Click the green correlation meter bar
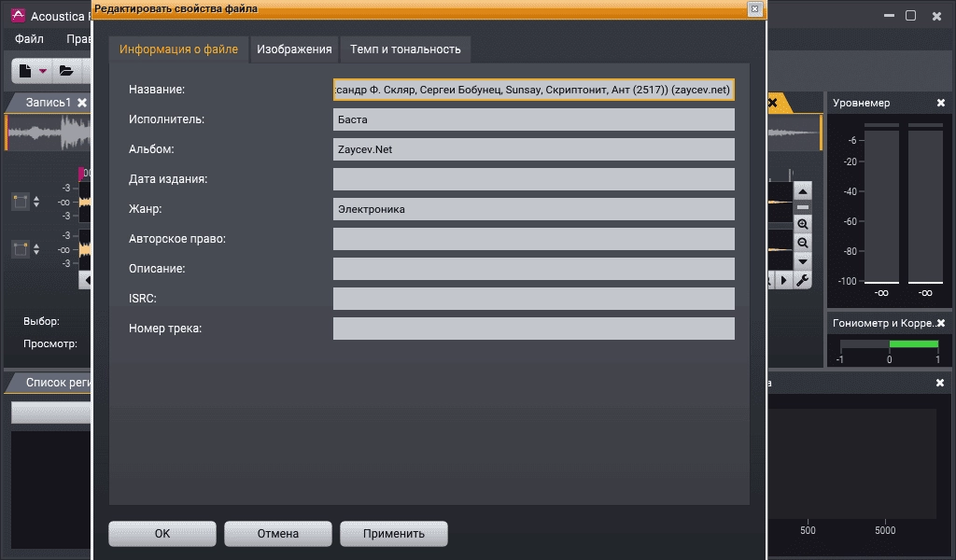The image size is (956, 560). (913, 344)
